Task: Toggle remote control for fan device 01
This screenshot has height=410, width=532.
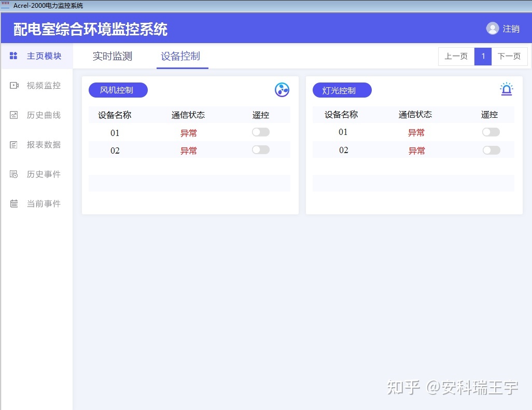Action: (260, 132)
